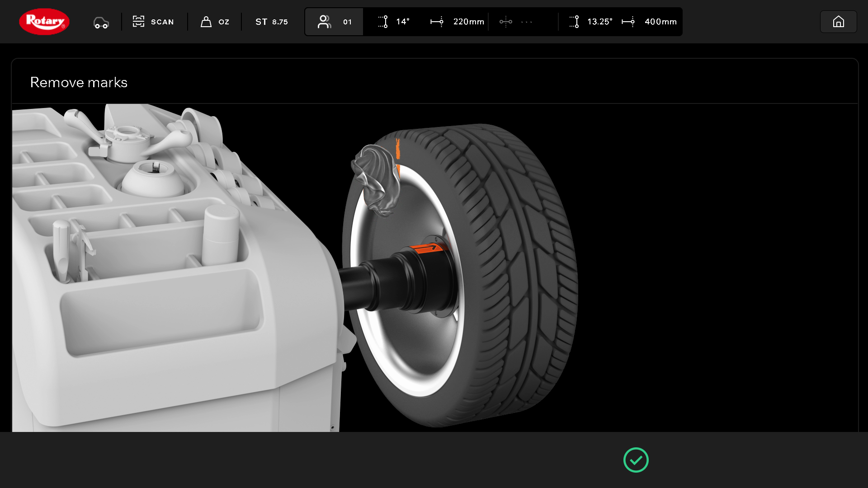Go to the home screen
Screen dimensions: 868x488
pyautogui.click(x=838, y=22)
